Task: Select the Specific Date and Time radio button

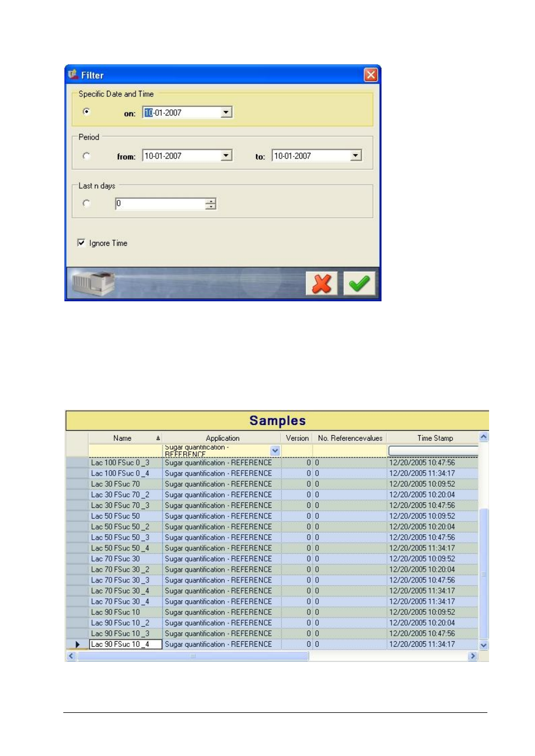Action: click(x=86, y=111)
